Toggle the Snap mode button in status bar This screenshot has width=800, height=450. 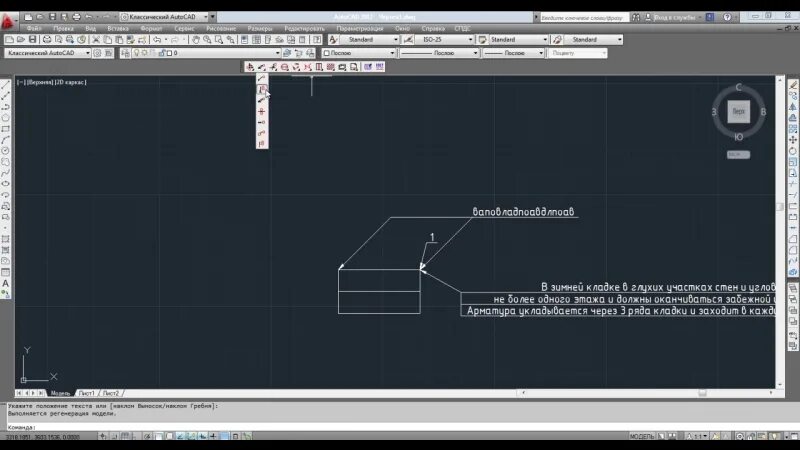(114, 436)
